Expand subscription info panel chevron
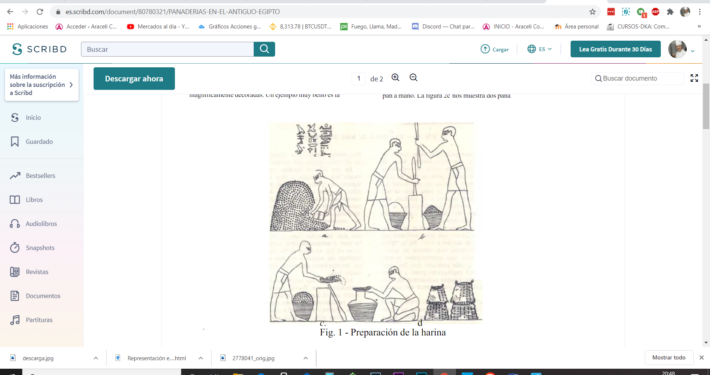710x375 pixels. pyautogui.click(x=71, y=85)
